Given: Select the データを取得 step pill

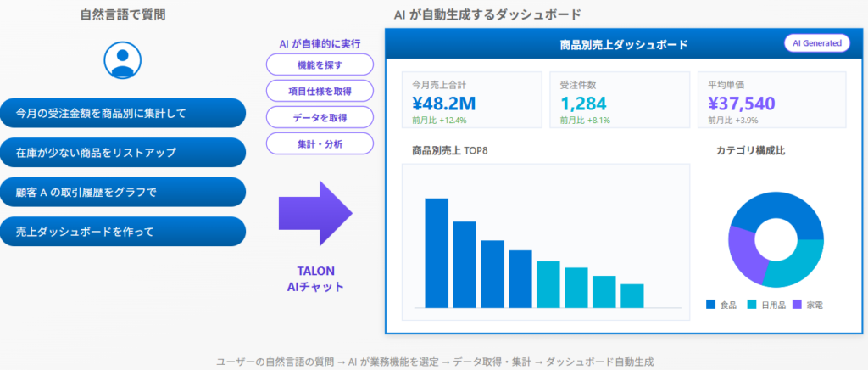Looking at the screenshot, I should point(320,117).
